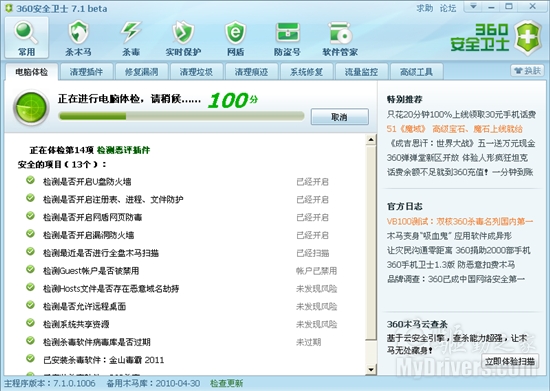Open the 常用 toolbar section
Viewport: 550px width, 391px height.
coord(27,38)
